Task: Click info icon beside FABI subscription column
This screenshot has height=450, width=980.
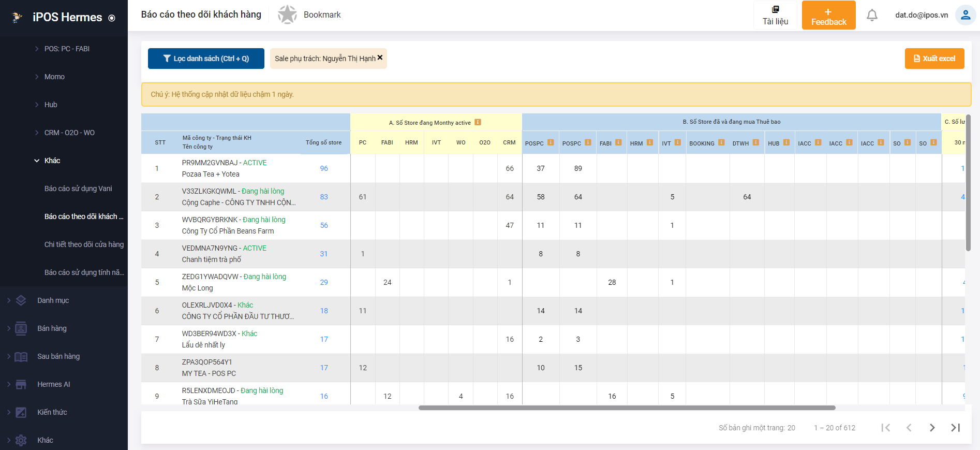Action: [x=618, y=142]
